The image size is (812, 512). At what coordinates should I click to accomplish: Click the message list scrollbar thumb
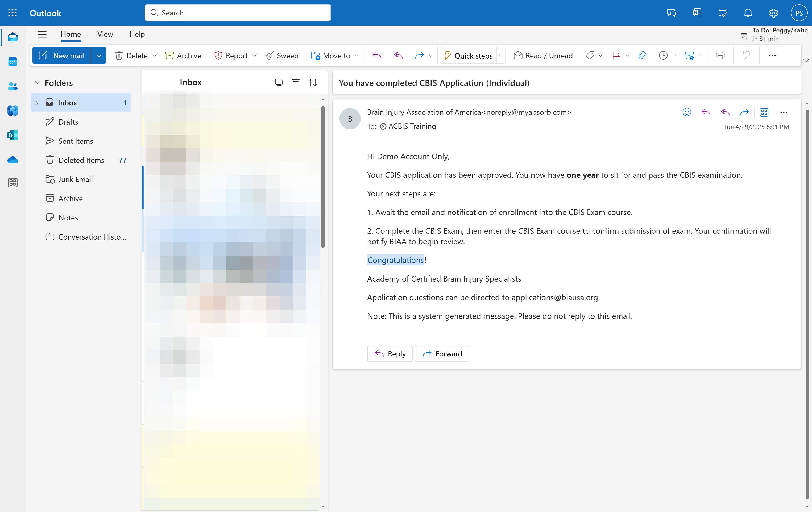click(323, 177)
